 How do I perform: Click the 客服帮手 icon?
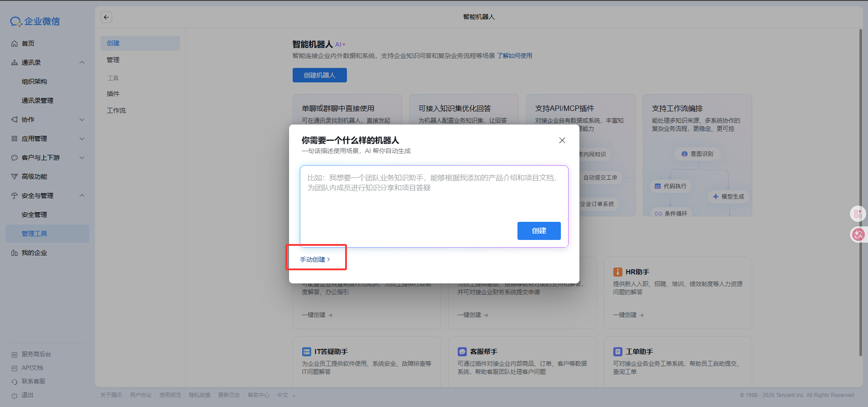(x=462, y=352)
